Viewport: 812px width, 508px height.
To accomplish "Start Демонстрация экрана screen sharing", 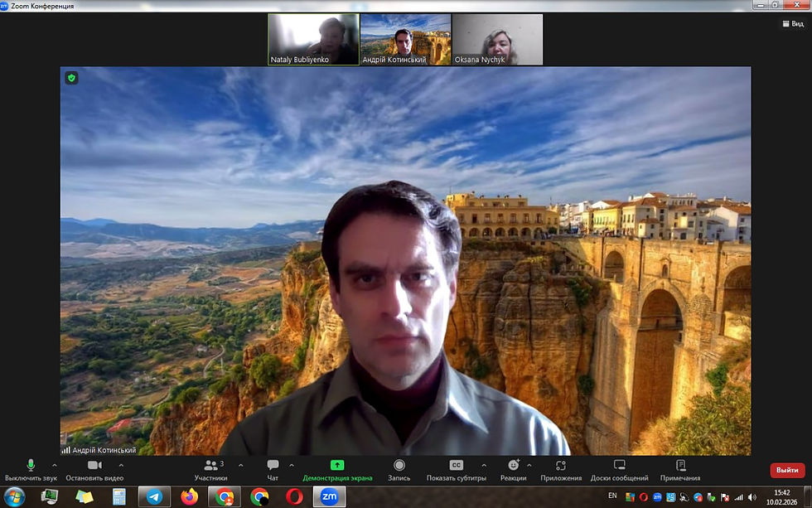I will 337,470.
